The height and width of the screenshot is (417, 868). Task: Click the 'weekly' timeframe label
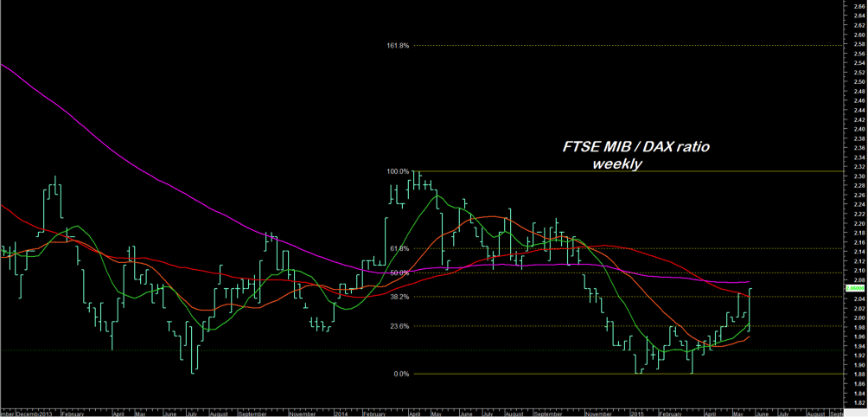tap(617, 164)
